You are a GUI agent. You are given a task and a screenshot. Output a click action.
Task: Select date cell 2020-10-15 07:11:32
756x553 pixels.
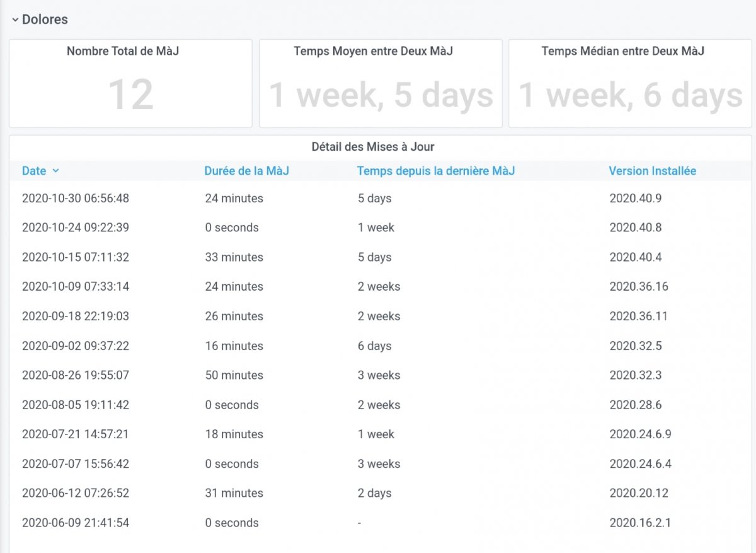click(x=76, y=257)
